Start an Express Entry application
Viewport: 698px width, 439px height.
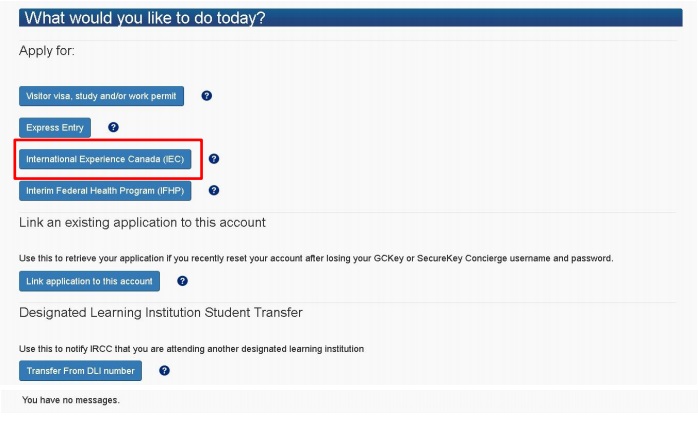[x=55, y=128]
